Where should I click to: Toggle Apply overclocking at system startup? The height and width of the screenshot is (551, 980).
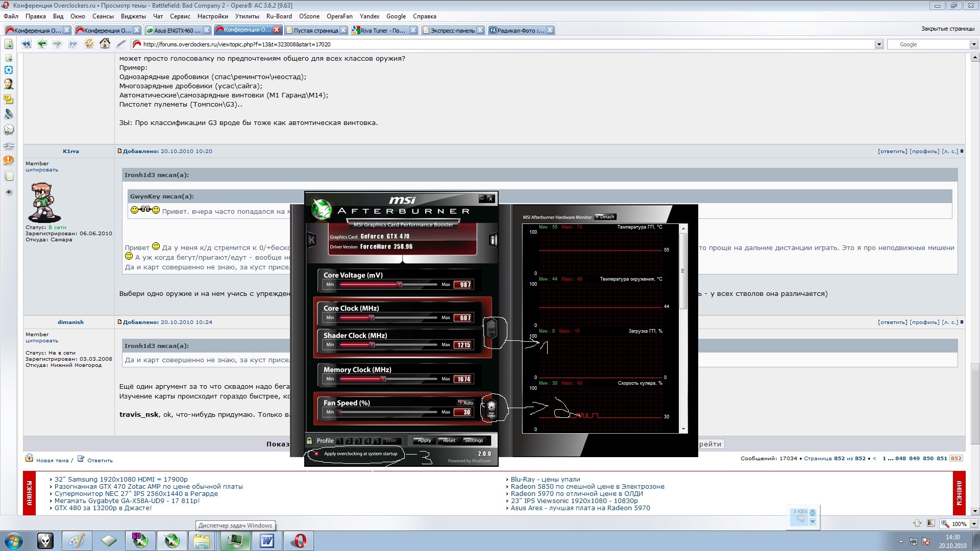point(316,454)
